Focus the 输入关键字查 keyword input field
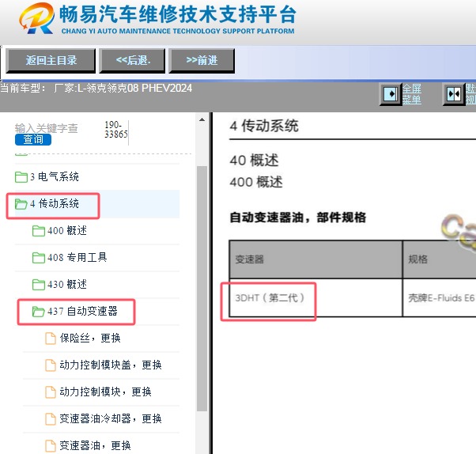This screenshot has height=454, width=476. click(47, 128)
